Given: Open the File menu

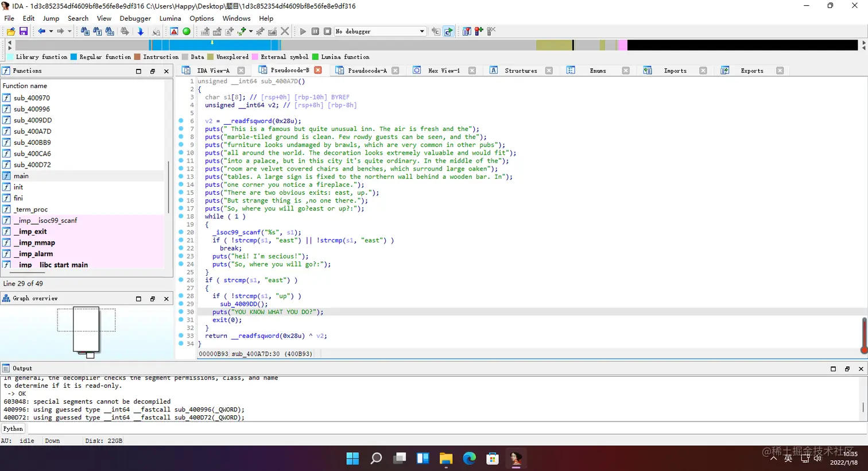Looking at the screenshot, I should click(9, 18).
